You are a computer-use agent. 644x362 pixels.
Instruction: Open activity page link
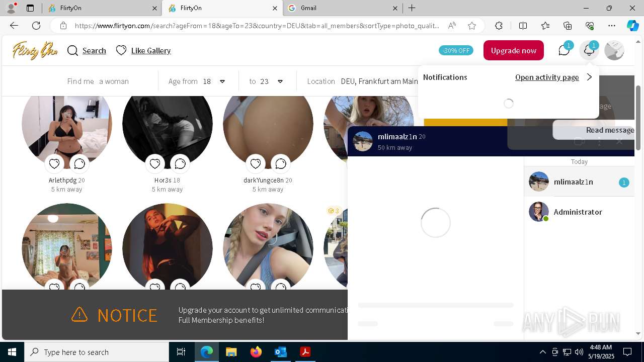click(x=547, y=77)
